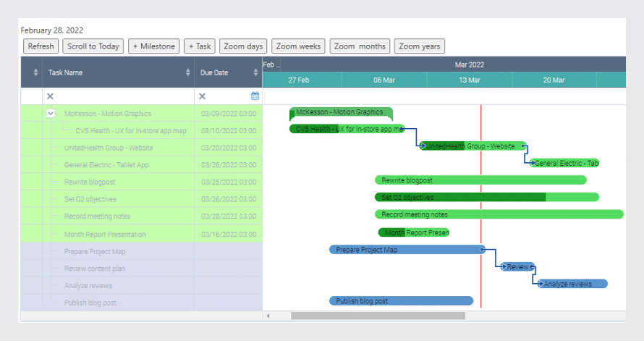
Task: Click Set Q2 objectives progress bar
Action: [x=460, y=197]
